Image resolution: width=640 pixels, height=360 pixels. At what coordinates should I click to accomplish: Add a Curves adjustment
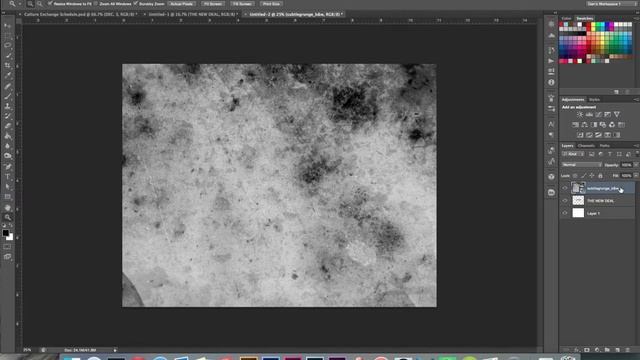pos(598,115)
